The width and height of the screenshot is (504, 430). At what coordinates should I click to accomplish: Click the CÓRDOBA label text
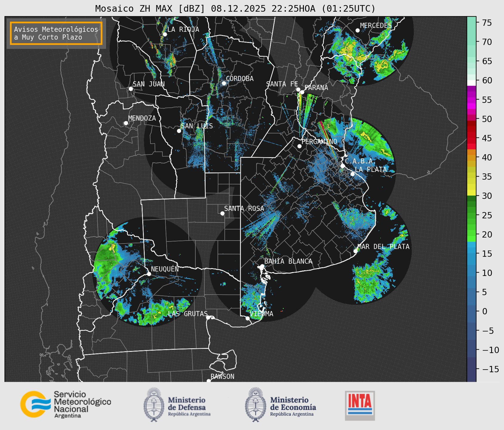(240, 79)
